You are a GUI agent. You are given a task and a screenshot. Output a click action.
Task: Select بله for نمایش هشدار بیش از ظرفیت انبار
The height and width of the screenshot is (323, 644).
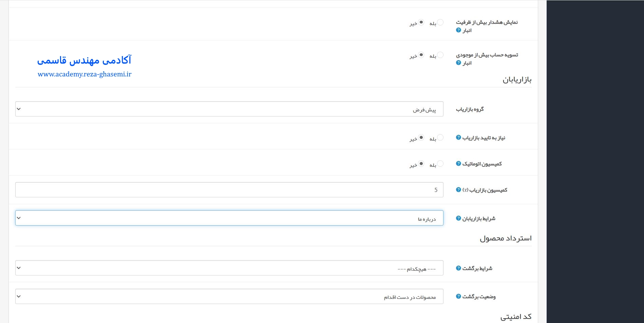coord(440,22)
